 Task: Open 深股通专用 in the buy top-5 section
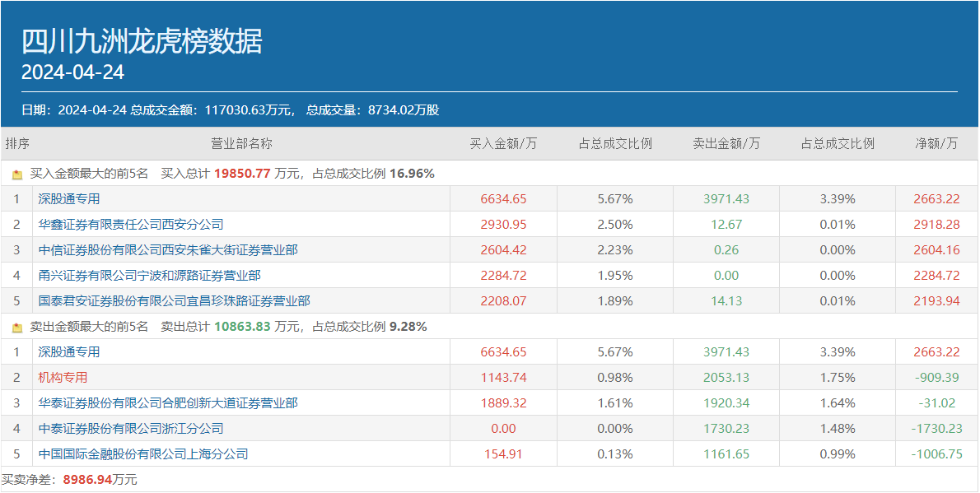(x=68, y=199)
